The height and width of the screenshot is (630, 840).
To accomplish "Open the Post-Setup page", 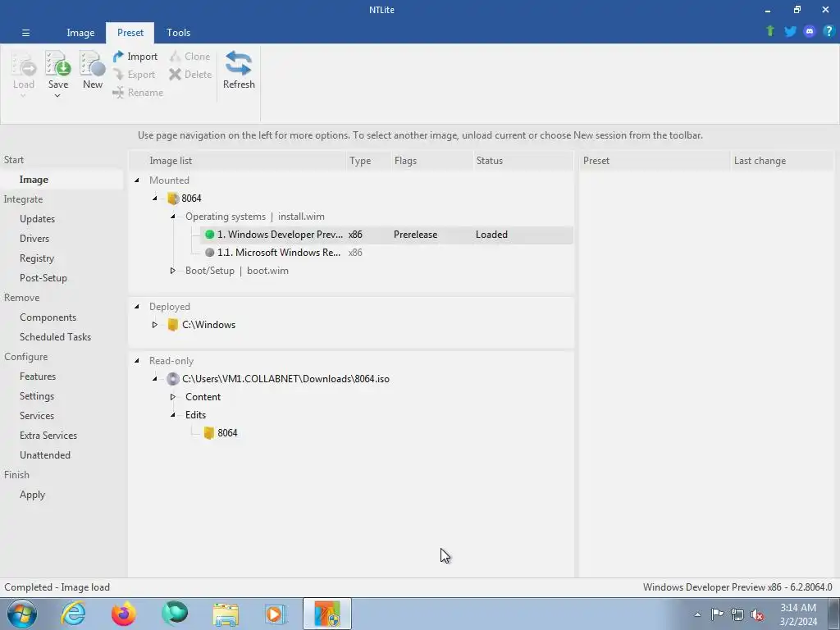I will pyautogui.click(x=43, y=278).
